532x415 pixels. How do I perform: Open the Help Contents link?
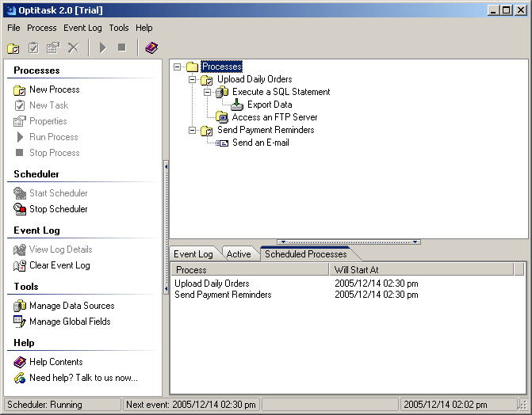click(56, 362)
